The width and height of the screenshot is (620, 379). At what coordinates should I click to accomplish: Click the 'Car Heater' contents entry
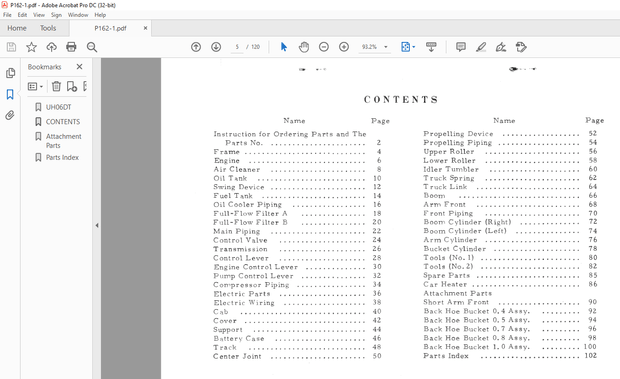pos(445,284)
